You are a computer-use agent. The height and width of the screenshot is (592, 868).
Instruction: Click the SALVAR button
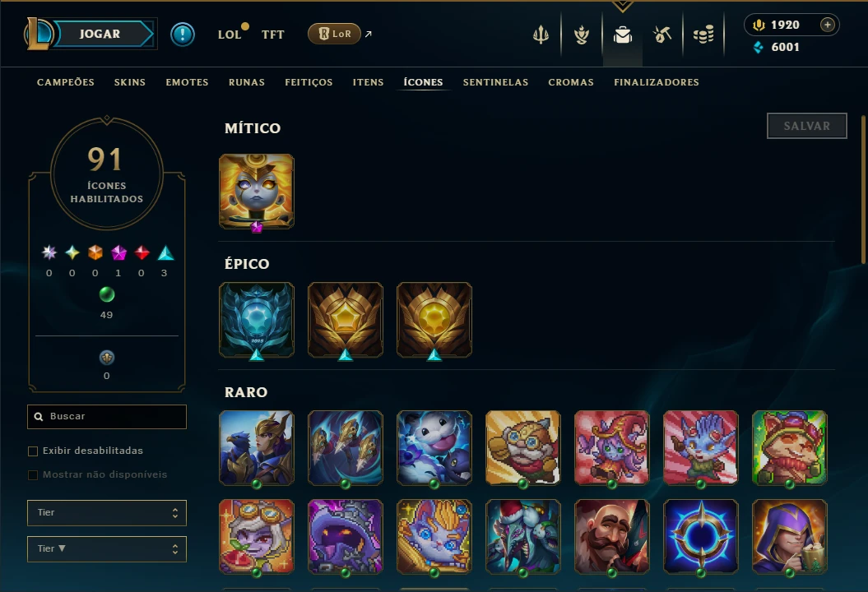806,126
